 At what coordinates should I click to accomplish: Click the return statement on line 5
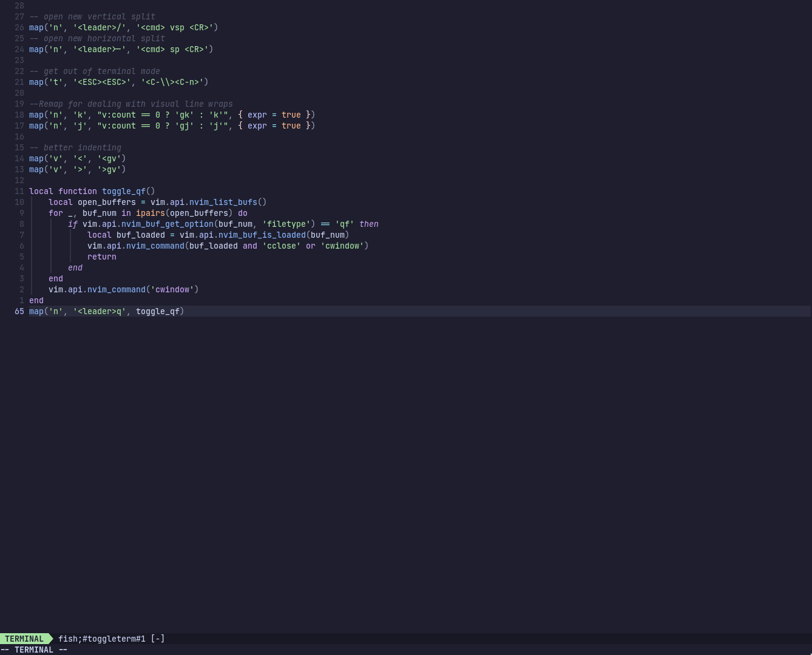[101, 257]
